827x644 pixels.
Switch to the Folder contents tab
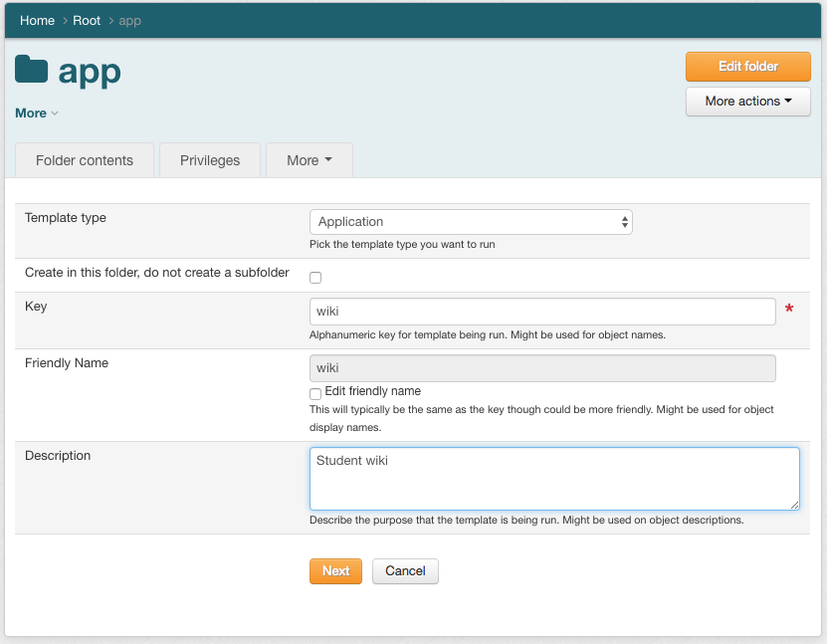(x=85, y=160)
